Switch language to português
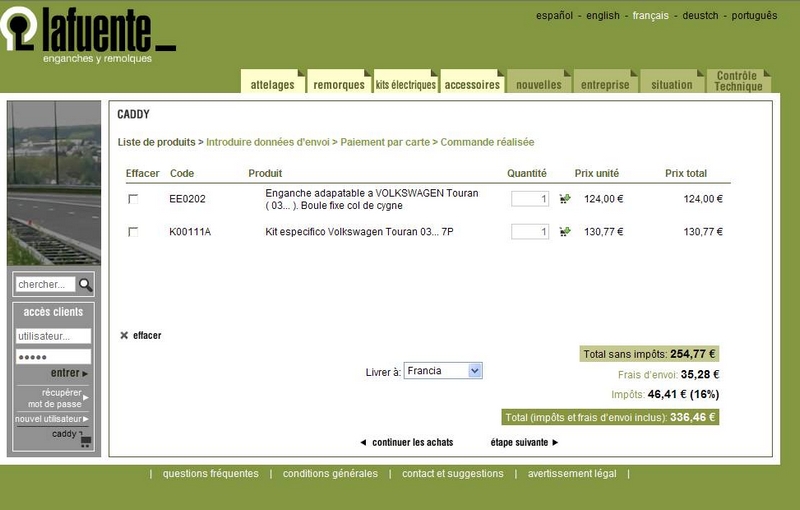The width and height of the screenshot is (800, 510). [754, 15]
